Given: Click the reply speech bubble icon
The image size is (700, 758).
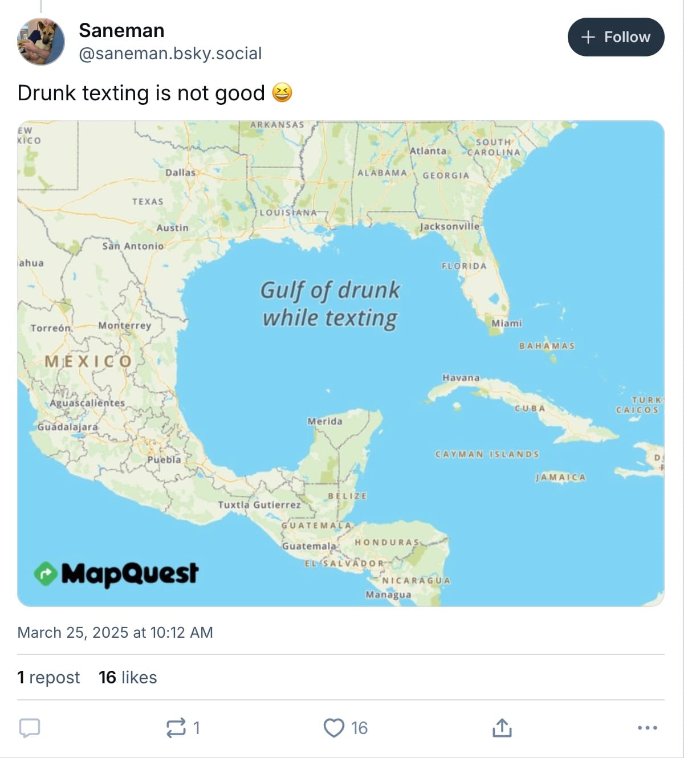Looking at the screenshot, I should (x=30, y=728).
